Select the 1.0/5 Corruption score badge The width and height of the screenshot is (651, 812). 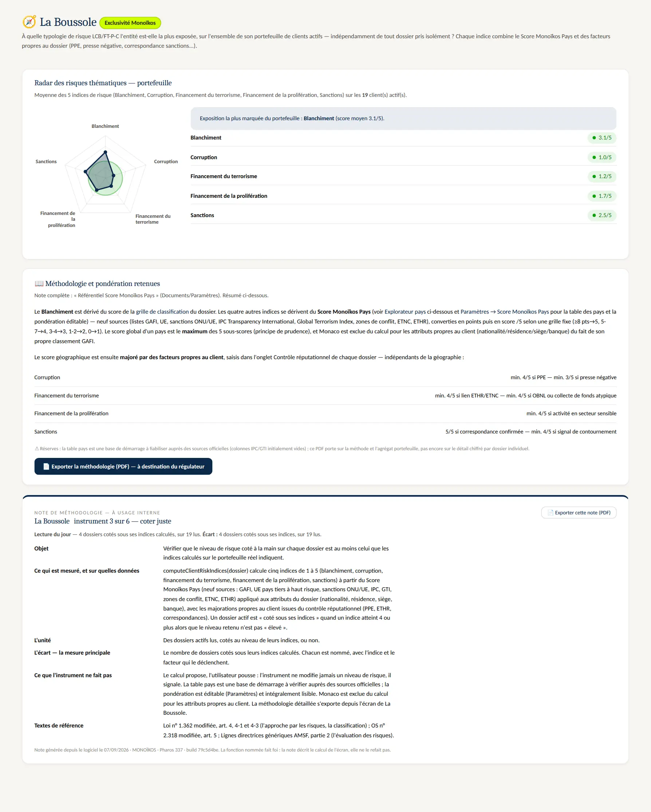tap(602, 157)
